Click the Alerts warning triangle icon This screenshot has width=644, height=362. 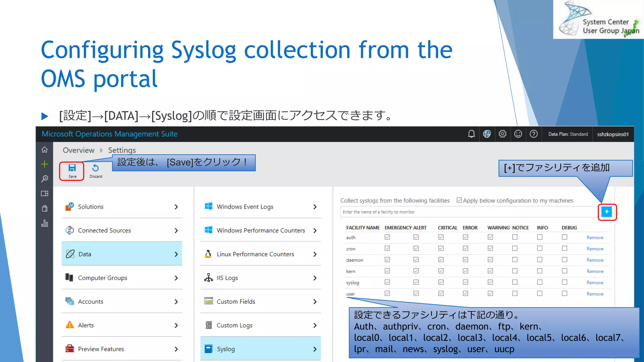click(69, 325)
